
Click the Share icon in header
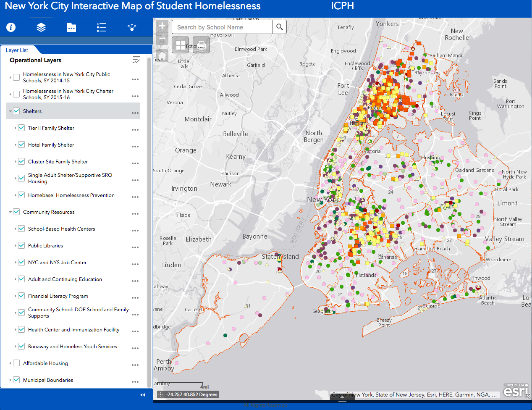tap(132, 27)
